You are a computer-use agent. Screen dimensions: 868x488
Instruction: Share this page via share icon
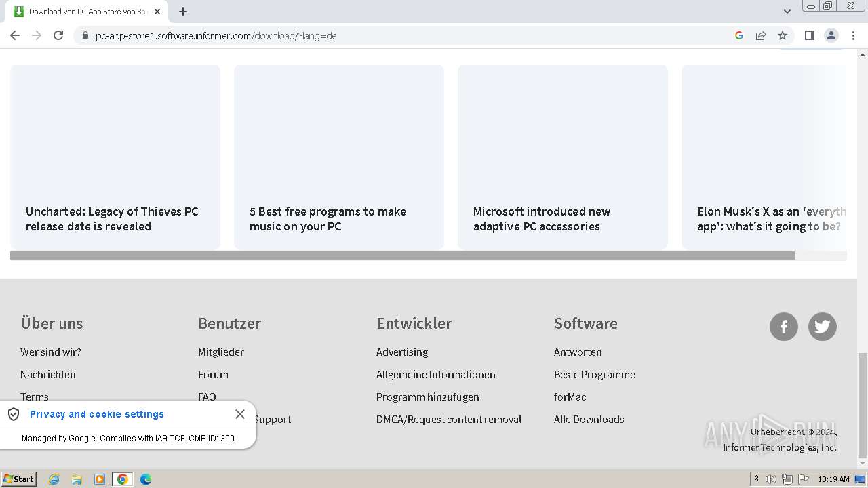761,35
